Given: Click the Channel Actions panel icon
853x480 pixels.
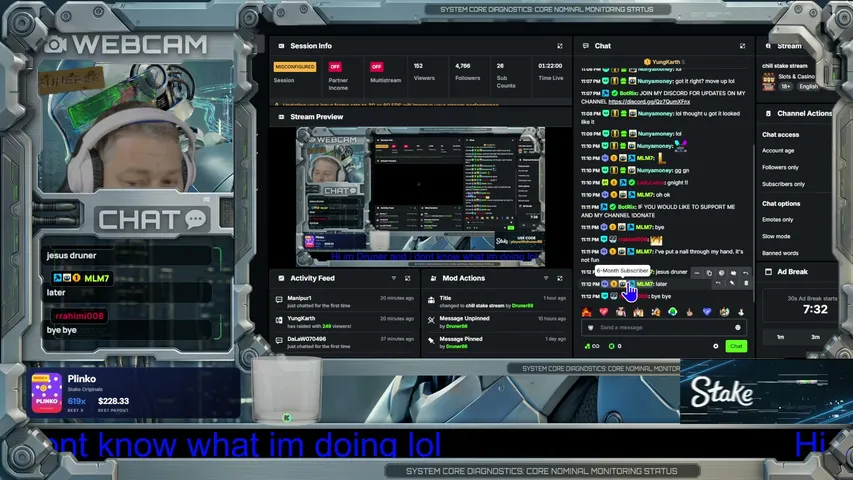Looking at the screenshot, I should click(768, 114).
